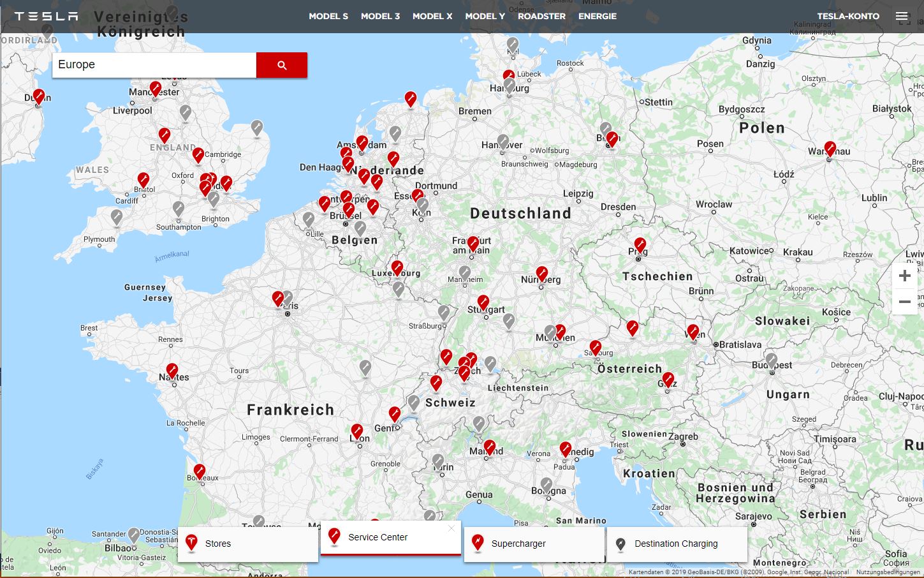The width and height of the screenshot is (924, 578).
Task: Open the Model X menu item
Action: click(432, 16)
